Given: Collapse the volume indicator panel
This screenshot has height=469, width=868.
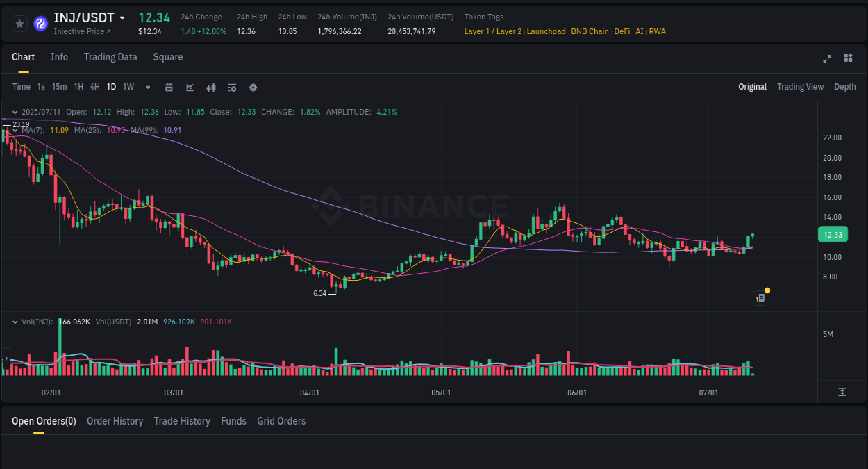Looking at the screenshot, I should [x=15, y=322].
